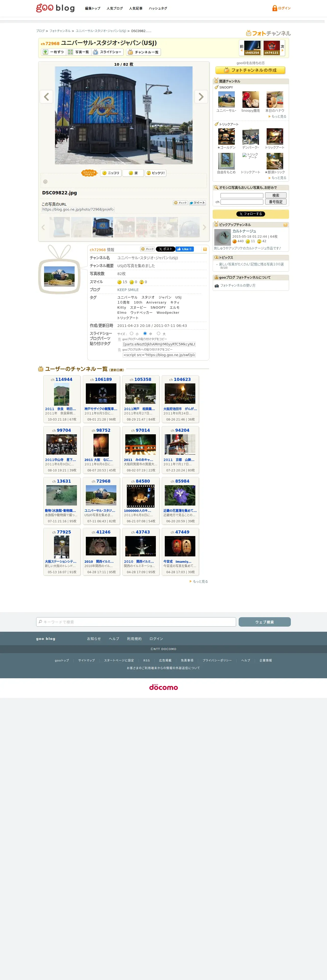Tweet this photo with ツイート button

tap(197, 203)
